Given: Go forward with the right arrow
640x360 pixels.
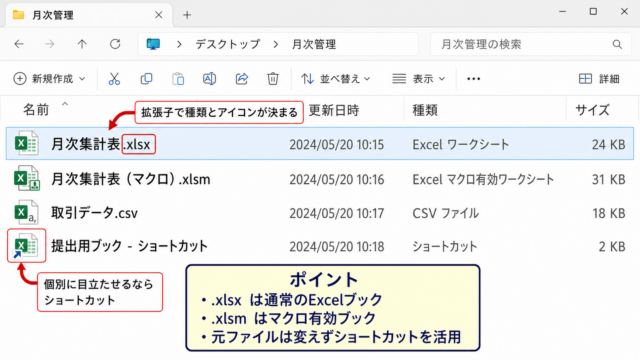Looking at the screenshot, I should [50, 44].
